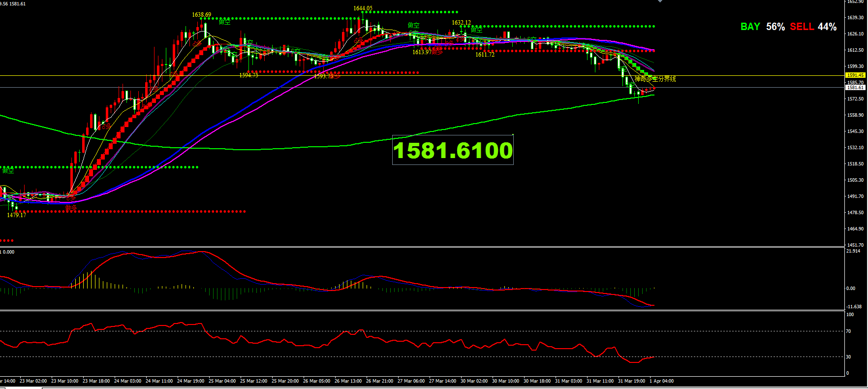Select the 1638.69 high price label
The width and height of the screenshot is (868, 389).
click(x=202, y=15)
